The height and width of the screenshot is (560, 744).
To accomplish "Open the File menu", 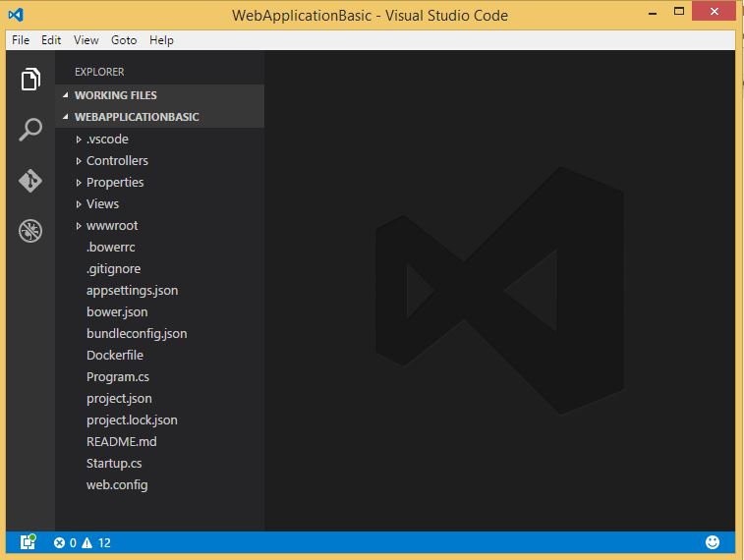I will pyautogui.click(x=21, y=40).
